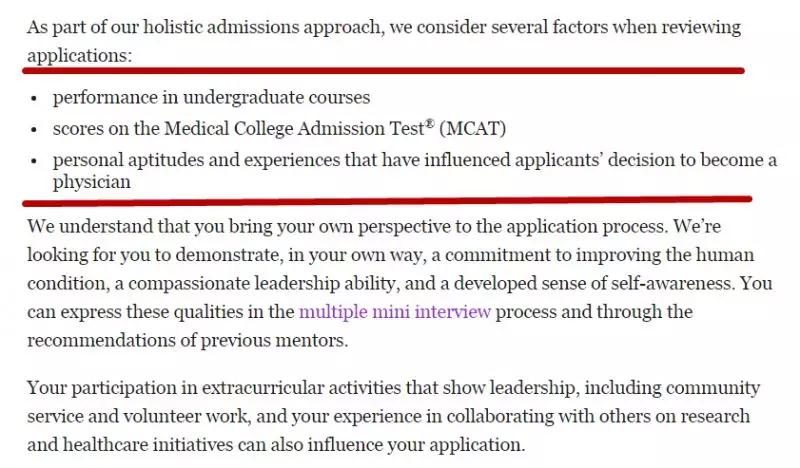The height and width of the screenshot is (468, 800).
Task: Click the red line under 'applications:'
Action: pyautogui.click(x=384, y=70)
